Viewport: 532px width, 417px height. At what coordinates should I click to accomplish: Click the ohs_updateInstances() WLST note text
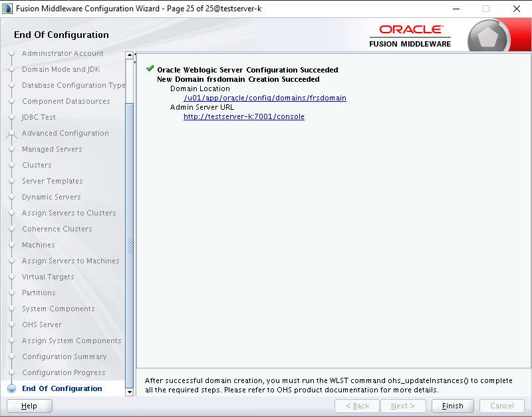pyautogui.click(x=329, y=385)
